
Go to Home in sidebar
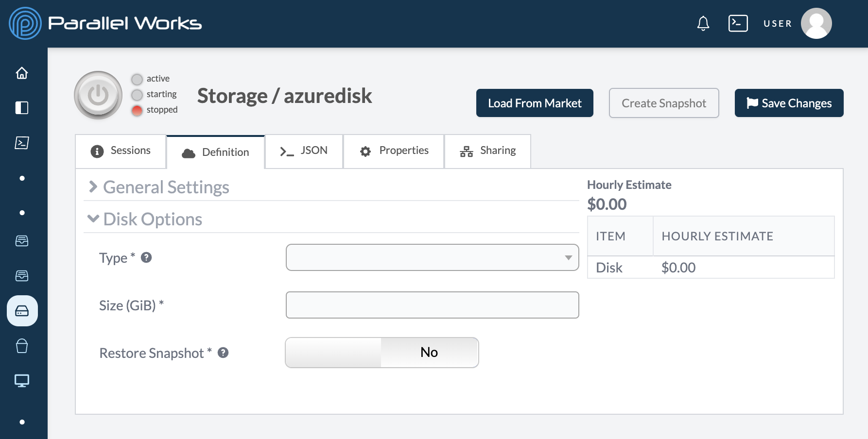22,73
